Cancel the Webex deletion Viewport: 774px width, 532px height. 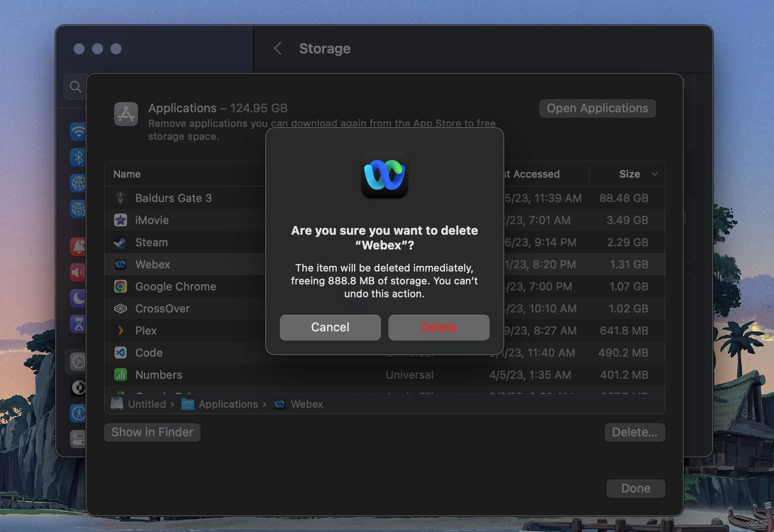329,327
